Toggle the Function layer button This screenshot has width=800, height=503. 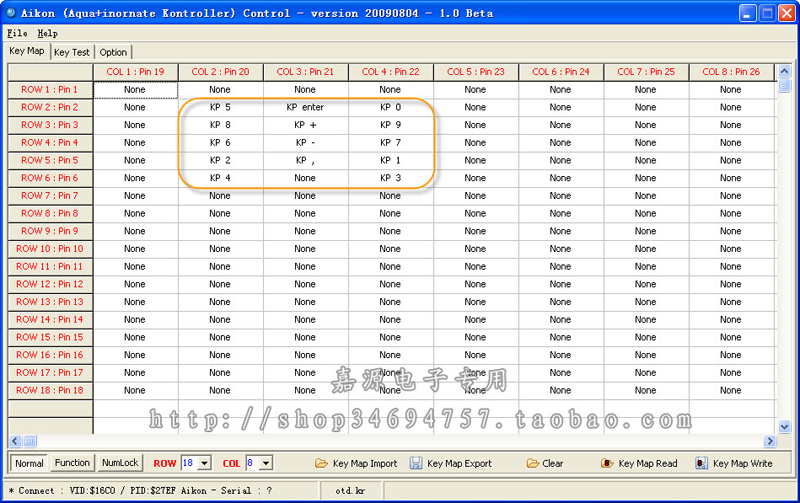point(72,463)
